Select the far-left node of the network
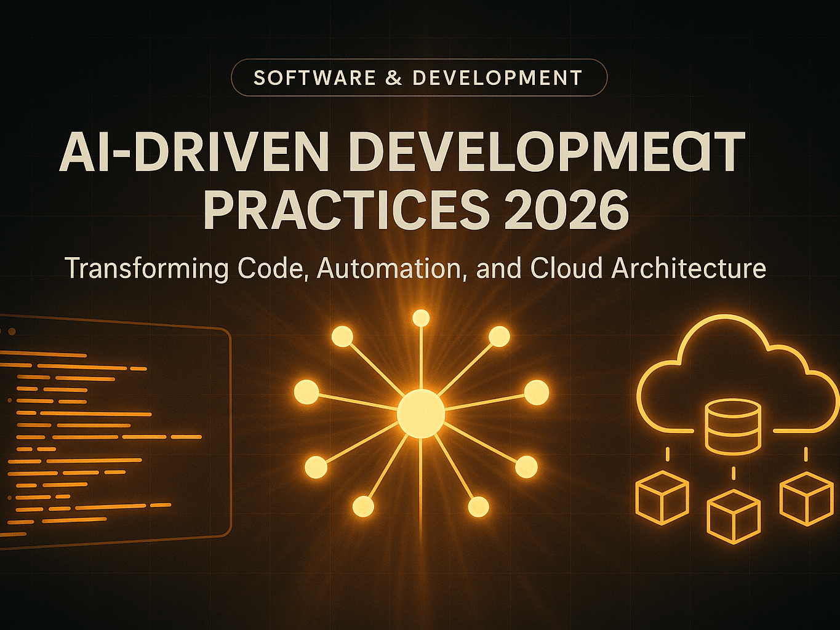 (x=306, y=392)
